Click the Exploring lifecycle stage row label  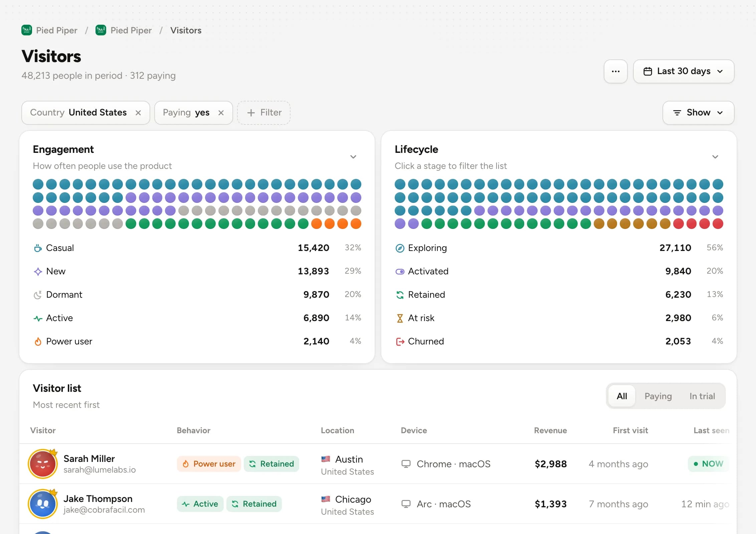tap(427, 248)
